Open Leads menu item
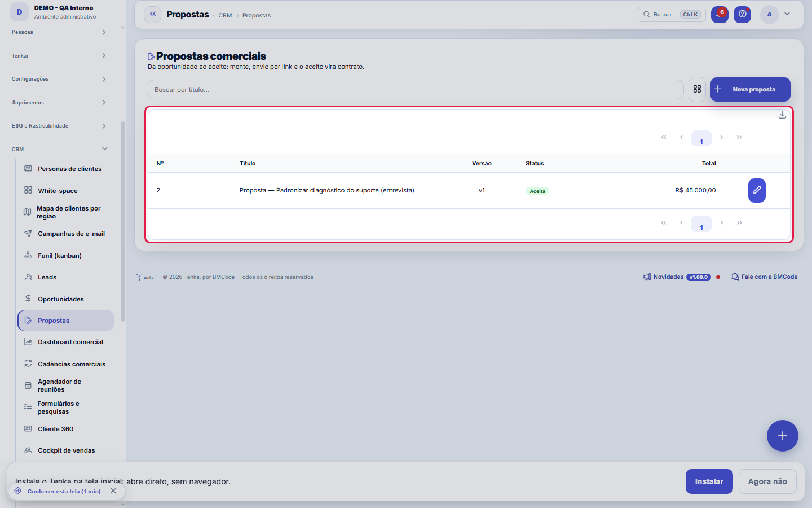 pyautogui.click(x=66, y=277)
